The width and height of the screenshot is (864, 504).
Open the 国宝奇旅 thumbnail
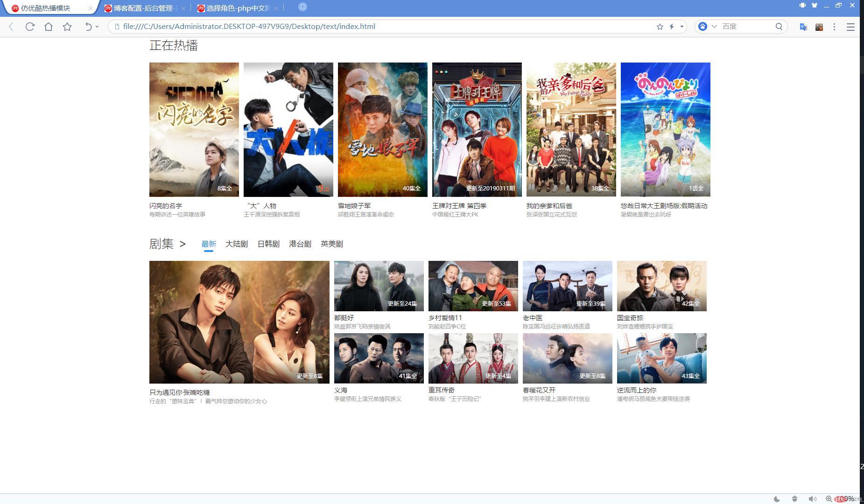point(662,286)
